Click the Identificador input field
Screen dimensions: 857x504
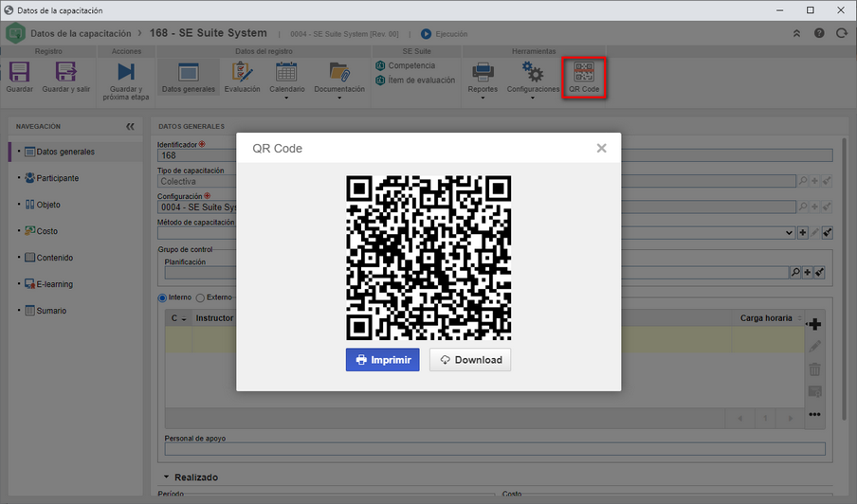[x=495, y=155]
